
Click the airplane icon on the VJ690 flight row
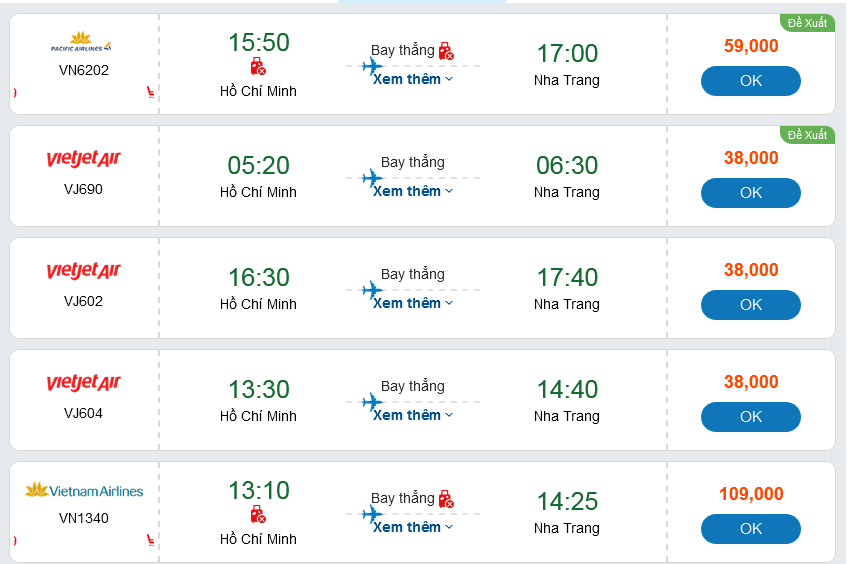[x=372, y=179]
